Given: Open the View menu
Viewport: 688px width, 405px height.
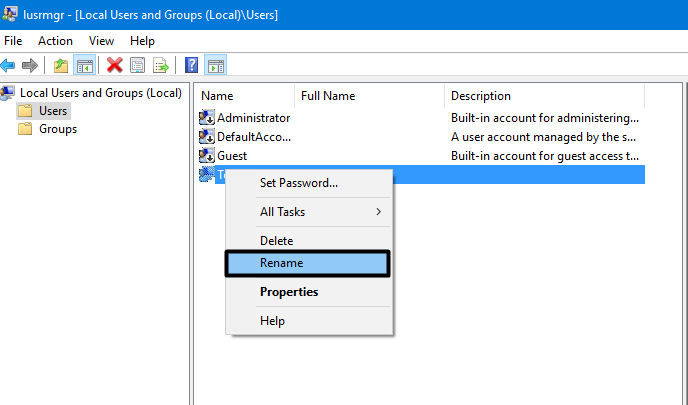Looking at the screenshot, I should pos(101,41).
